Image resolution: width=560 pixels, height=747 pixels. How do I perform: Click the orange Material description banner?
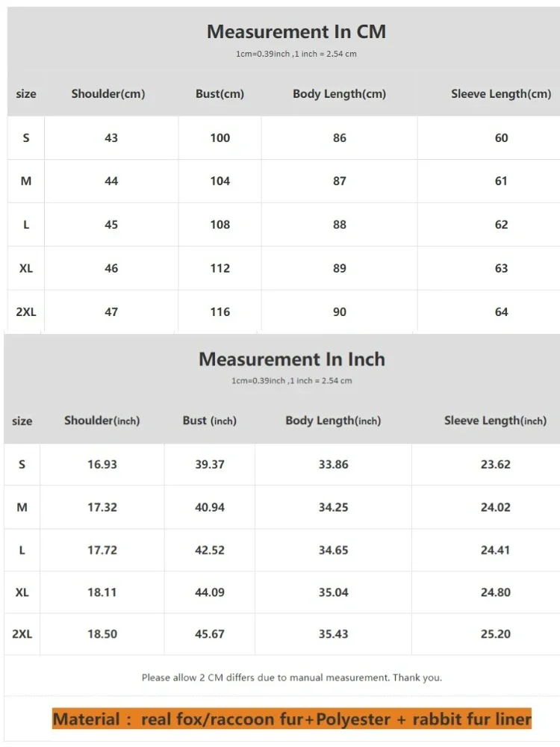291,719
